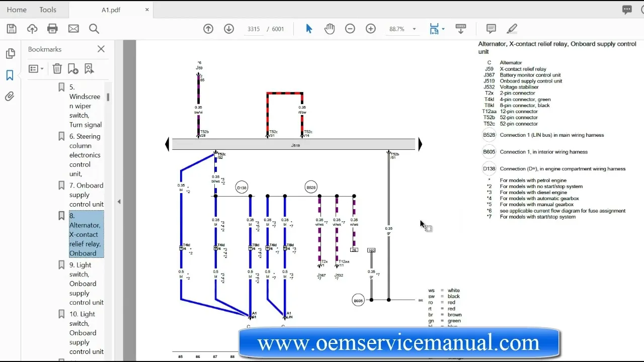
Task: Open the Home tab
Action: click(x=17, y=10)
